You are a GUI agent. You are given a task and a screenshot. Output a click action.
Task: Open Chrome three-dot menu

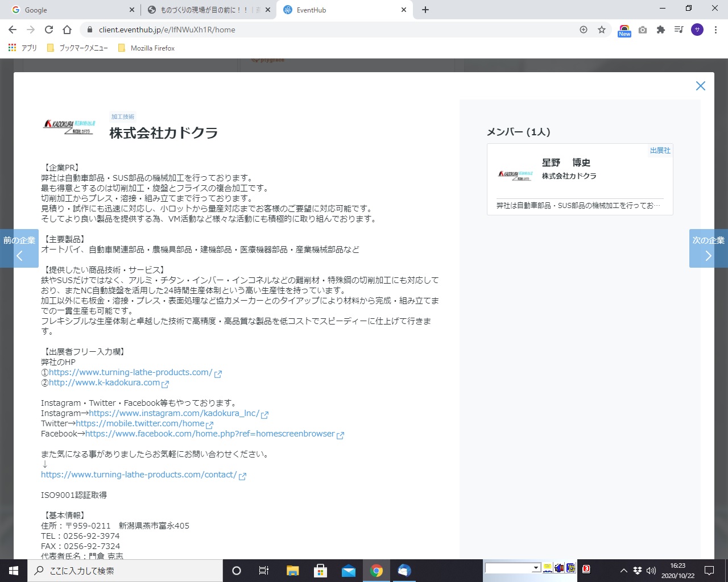(715, 30)
